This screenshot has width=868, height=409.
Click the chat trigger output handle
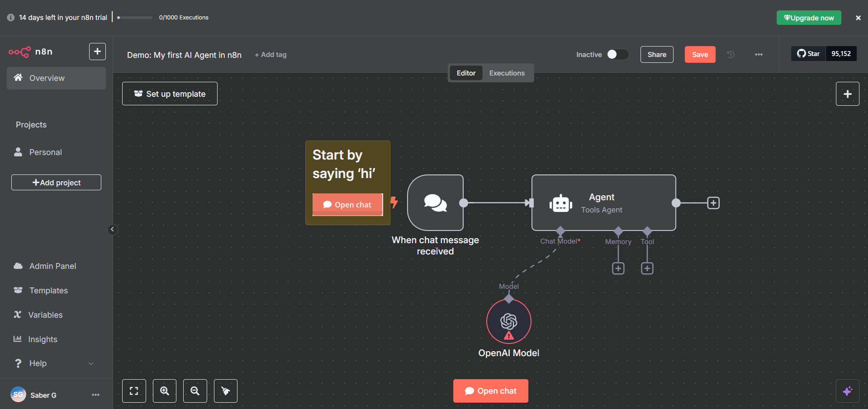(x=464, y=203)
